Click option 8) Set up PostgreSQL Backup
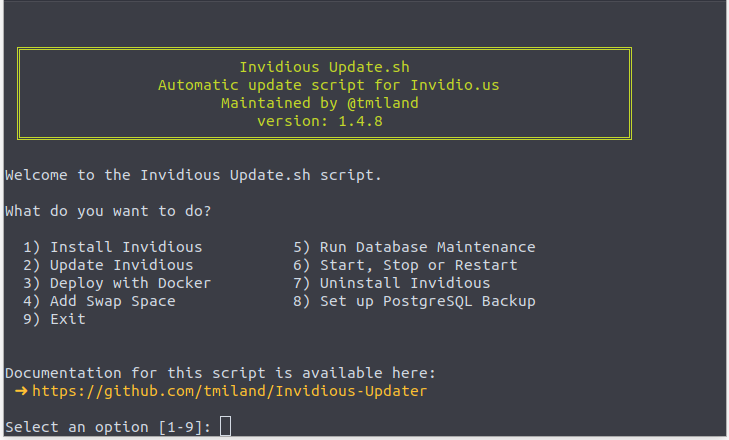The image size is (729, 440). 414,301
